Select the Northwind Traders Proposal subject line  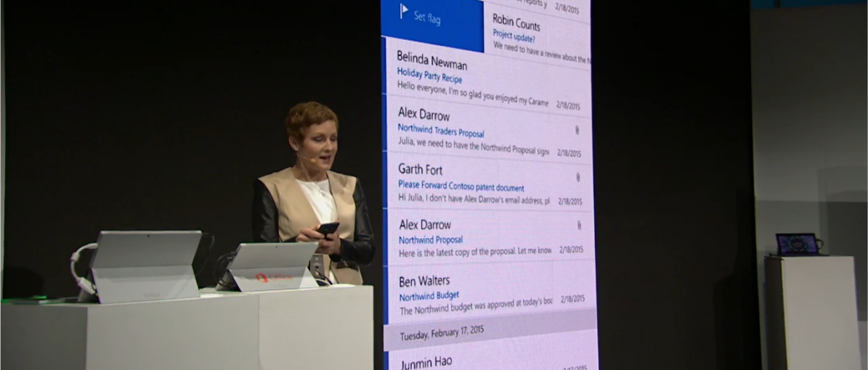(x=441, y=131)
